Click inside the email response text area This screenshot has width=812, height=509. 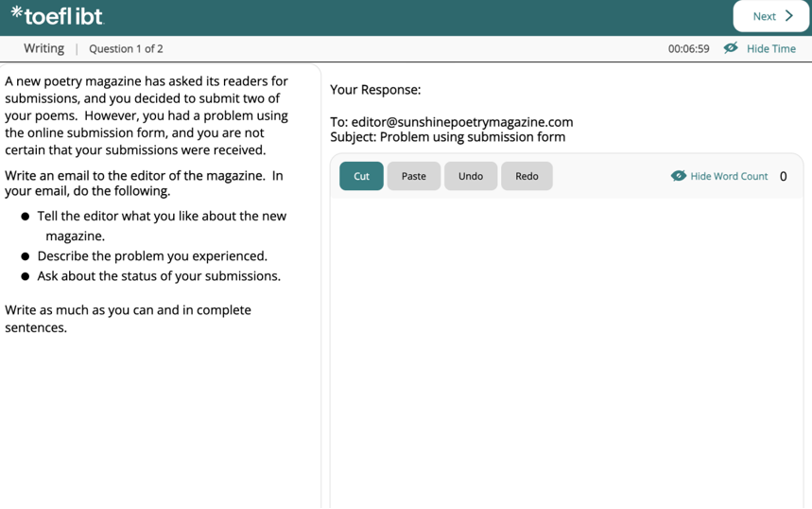point(566,353)
